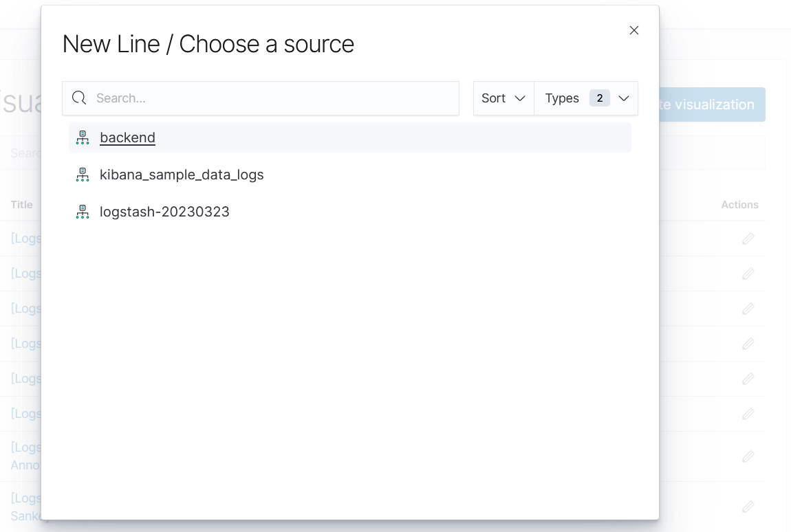Open the Sort dropdown

(503, 98)
